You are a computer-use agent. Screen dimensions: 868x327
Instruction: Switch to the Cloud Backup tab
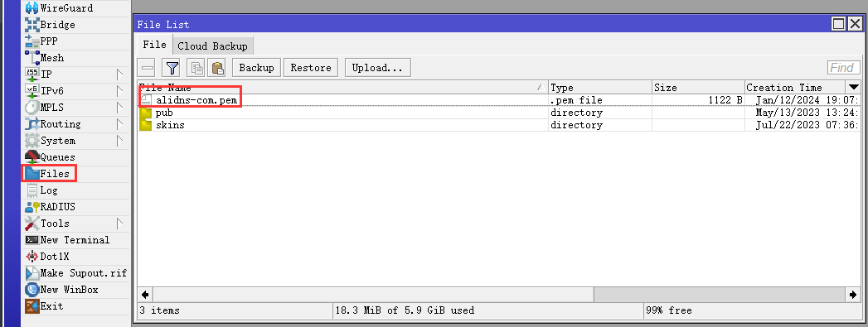(x=212, y=46)
